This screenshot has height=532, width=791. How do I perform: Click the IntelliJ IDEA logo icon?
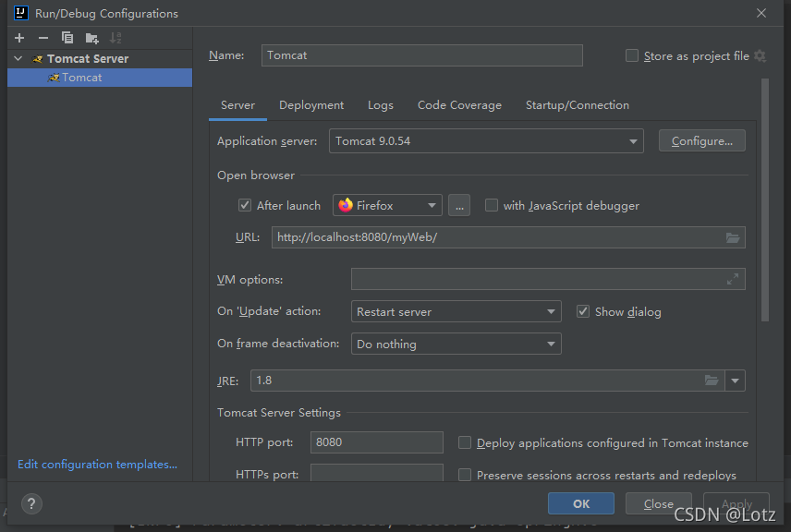pos(21,13)
